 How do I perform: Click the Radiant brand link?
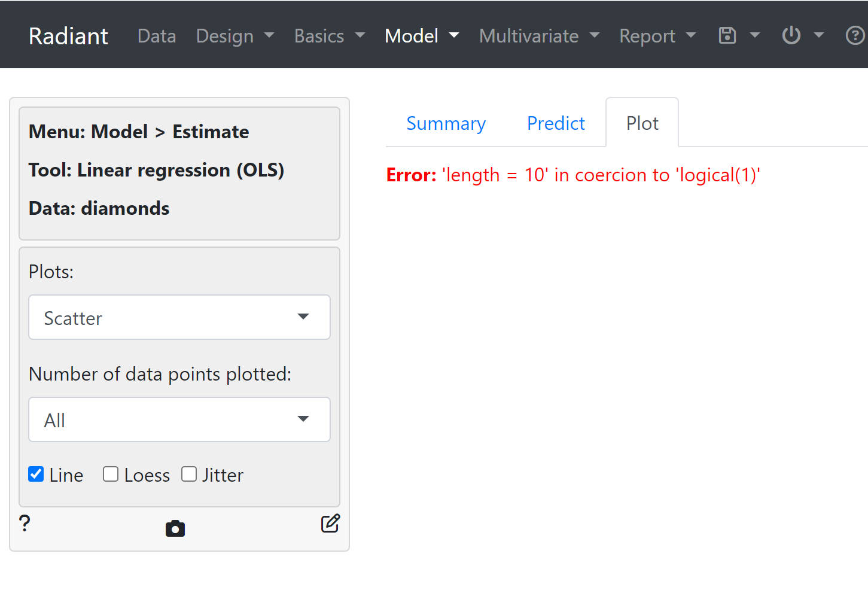click(x=68, y=35)
